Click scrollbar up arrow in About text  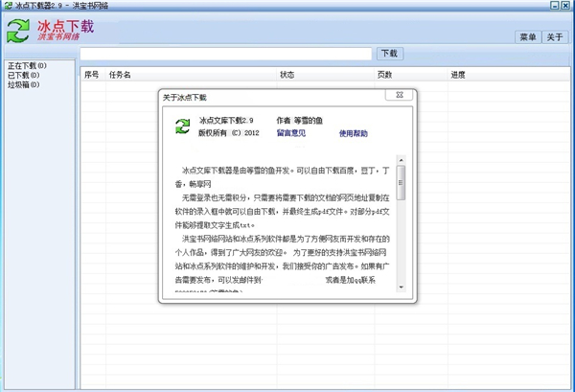pos(402,160)
